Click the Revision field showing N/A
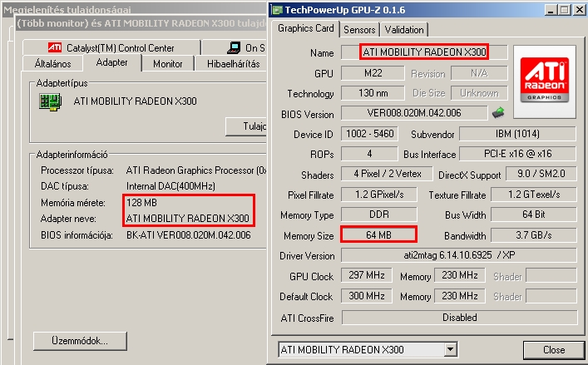This screenshot has height=365, width=588. [x=479, y=72]
